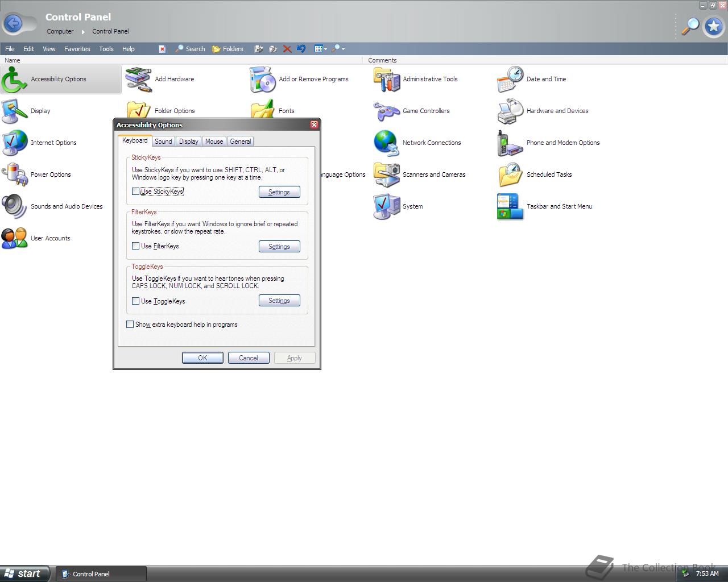Open StickyKeys Settings button

(x=279, y=192)
